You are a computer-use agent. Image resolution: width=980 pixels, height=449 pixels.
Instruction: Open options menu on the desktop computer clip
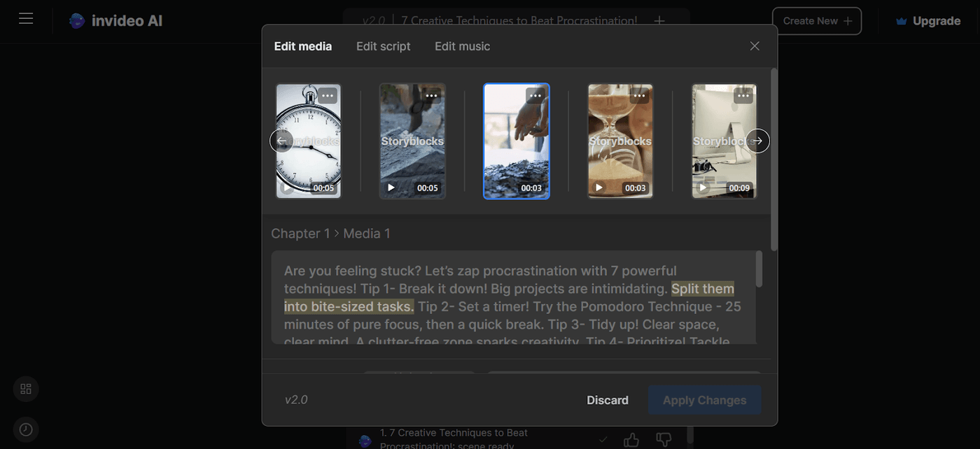[743, 95]
